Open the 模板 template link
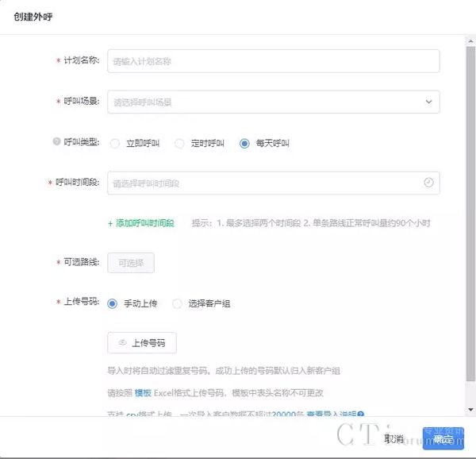 pyautogui.click(x=143, y=393)
